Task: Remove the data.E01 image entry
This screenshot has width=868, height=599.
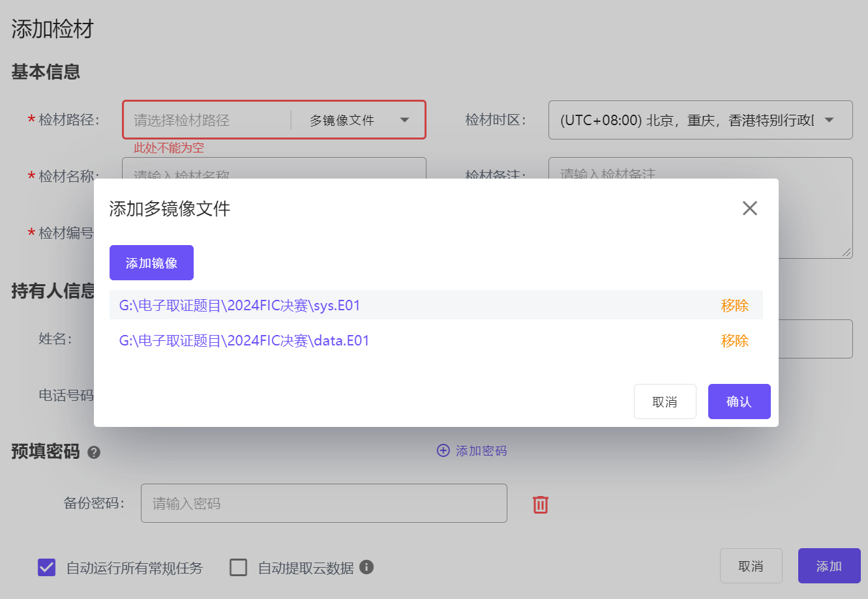Action: 734,341
